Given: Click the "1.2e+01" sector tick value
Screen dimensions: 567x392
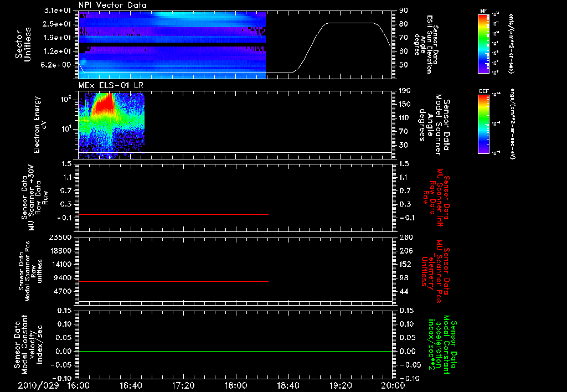Looking at the screenshot, I should point(57,51).
